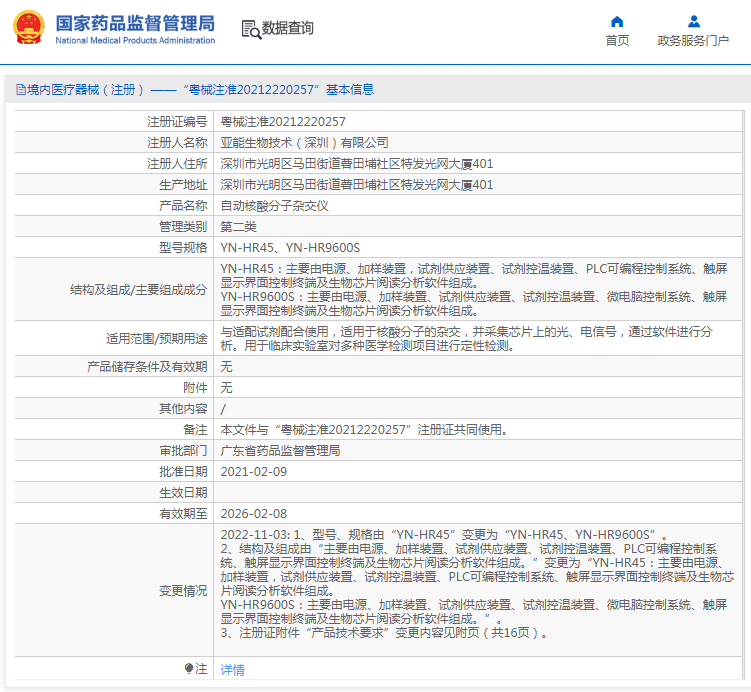Click the 产品储存条件及有效期 label
The width and height of the screenshot is (751, 692).
click(x=147, y=367)
